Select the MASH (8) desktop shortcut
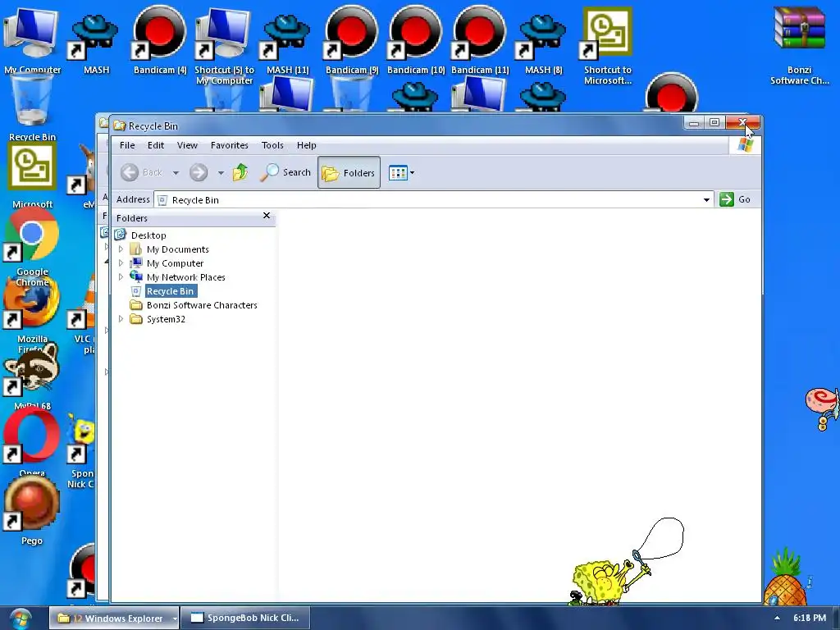The image size is (840, 630). point(544,43)
